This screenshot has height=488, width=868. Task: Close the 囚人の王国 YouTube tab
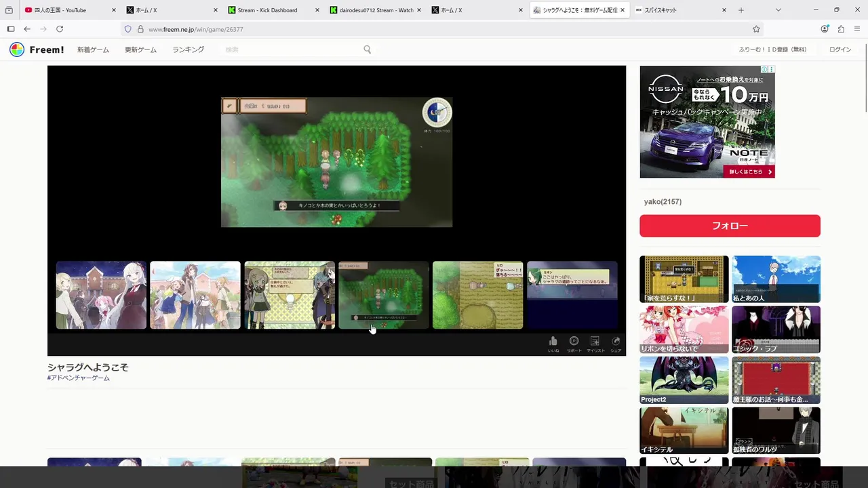point(113,10)
